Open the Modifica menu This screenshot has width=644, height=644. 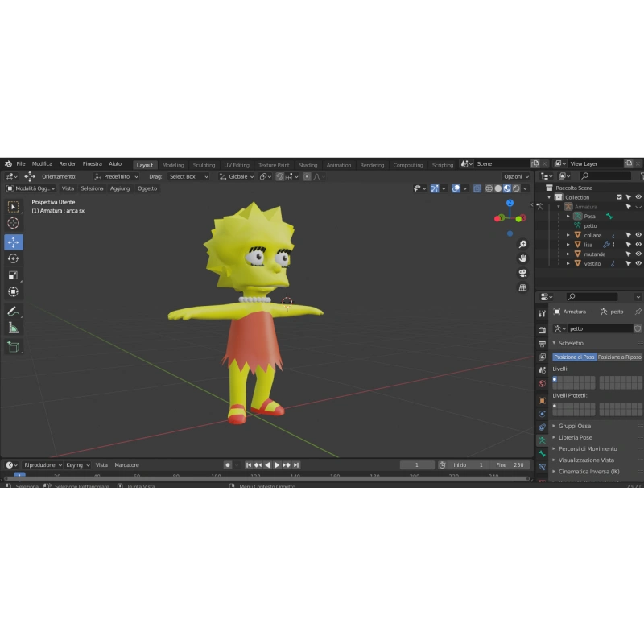click(x=42, y=164)
